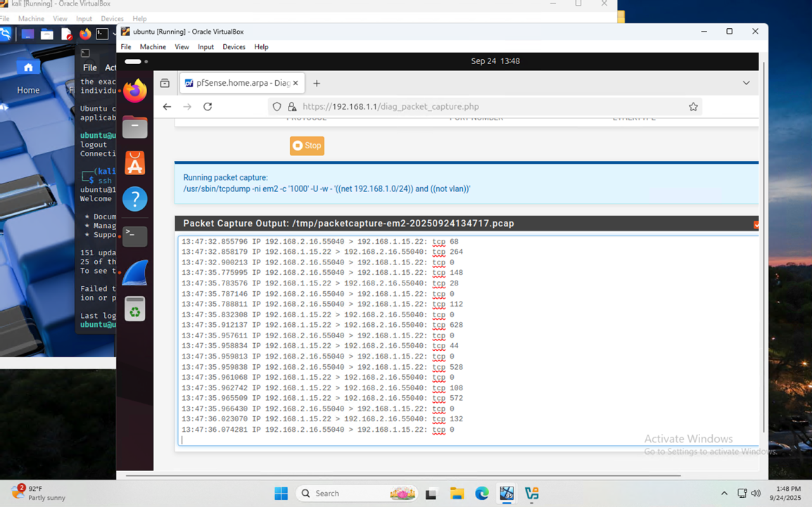
Task: Select tcpdump command text in capture banner
Action: [x=326, y=189]
